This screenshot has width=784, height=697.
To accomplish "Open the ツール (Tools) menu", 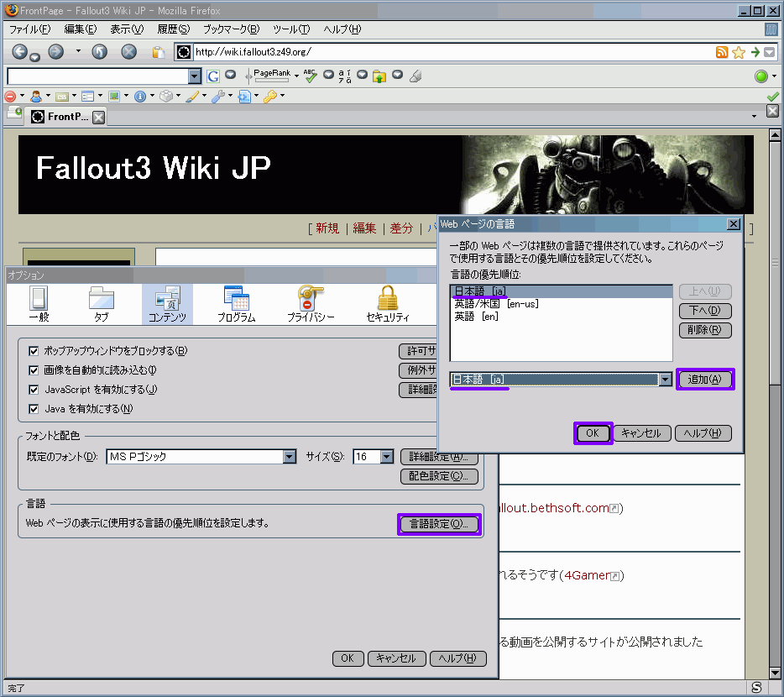I will [291, 29].
